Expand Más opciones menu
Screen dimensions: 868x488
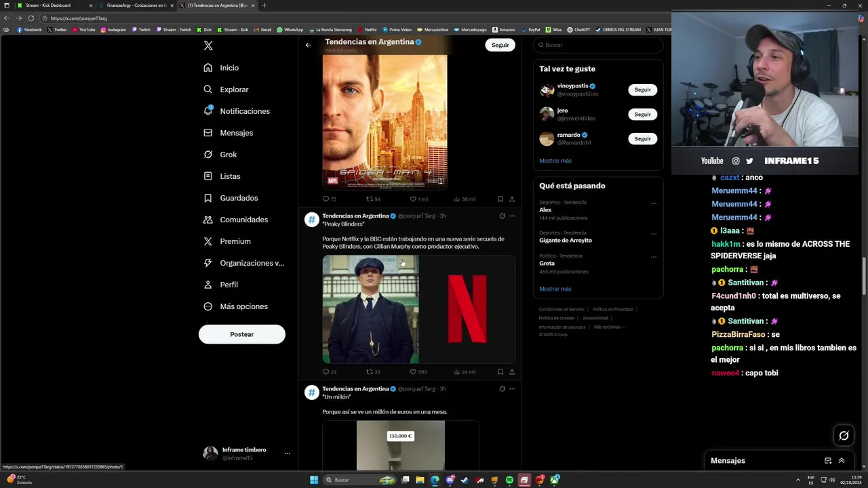point(236,306)
